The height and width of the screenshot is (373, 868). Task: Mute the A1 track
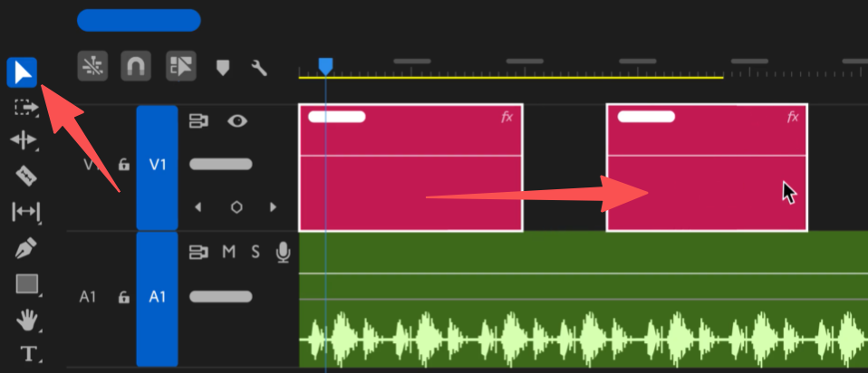(x=229, y=253)
